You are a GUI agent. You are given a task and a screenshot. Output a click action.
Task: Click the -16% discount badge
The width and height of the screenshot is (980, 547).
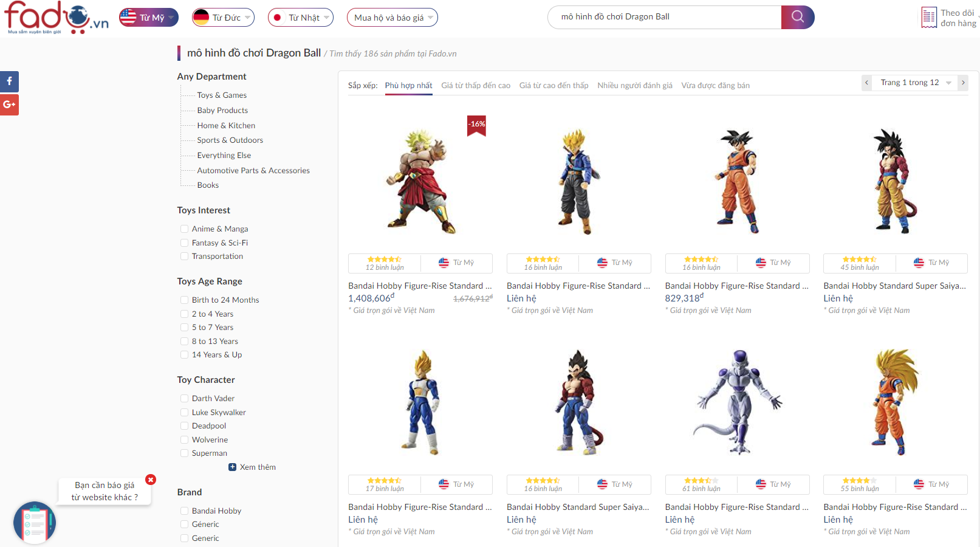pos(476,125)
